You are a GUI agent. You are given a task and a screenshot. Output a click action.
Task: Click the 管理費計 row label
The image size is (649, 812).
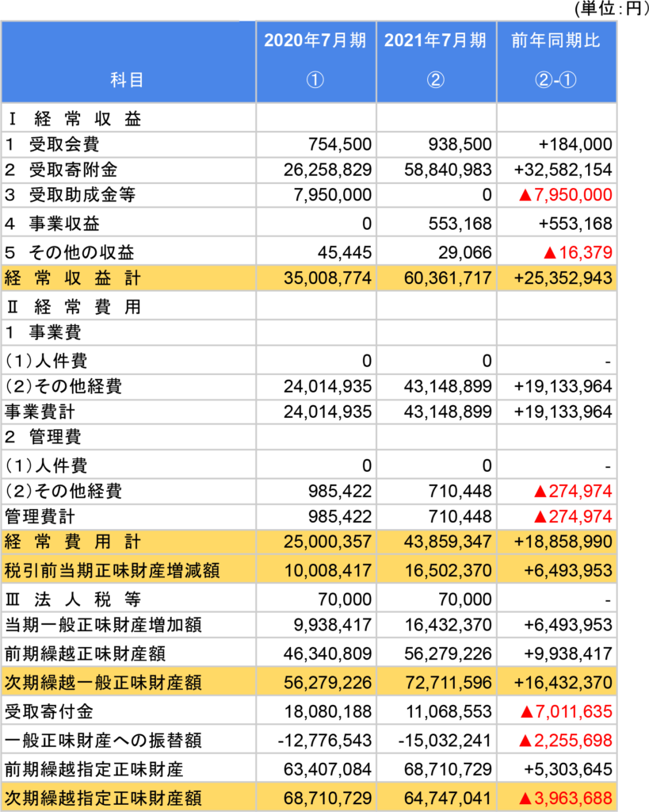40,516
